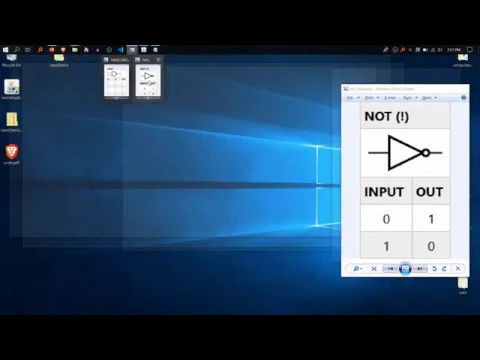This screenshot has height=360, width=480.
Task: Select the NOT gate preview thumbnail
Action: pos(148,80)
